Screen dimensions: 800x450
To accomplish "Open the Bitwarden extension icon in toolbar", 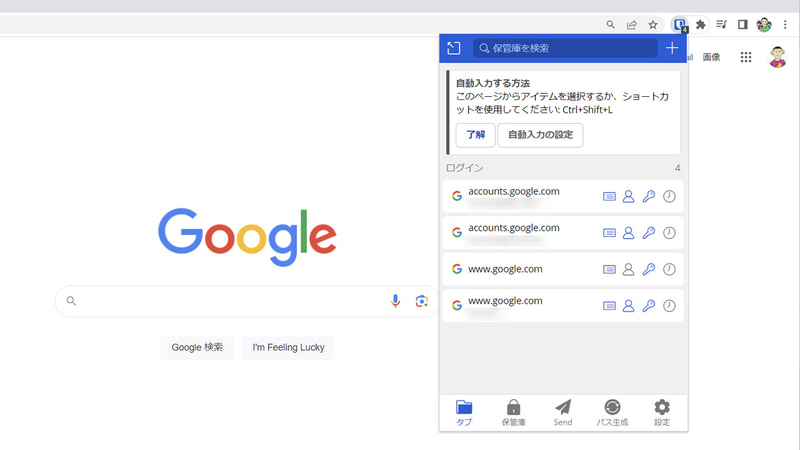I will 680,24.
